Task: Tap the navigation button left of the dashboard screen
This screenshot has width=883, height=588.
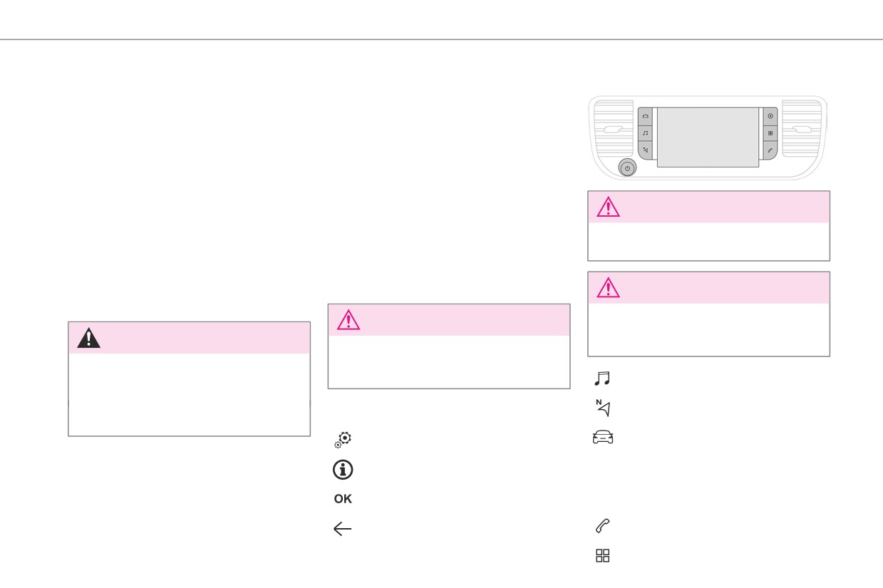Action: 645,150
